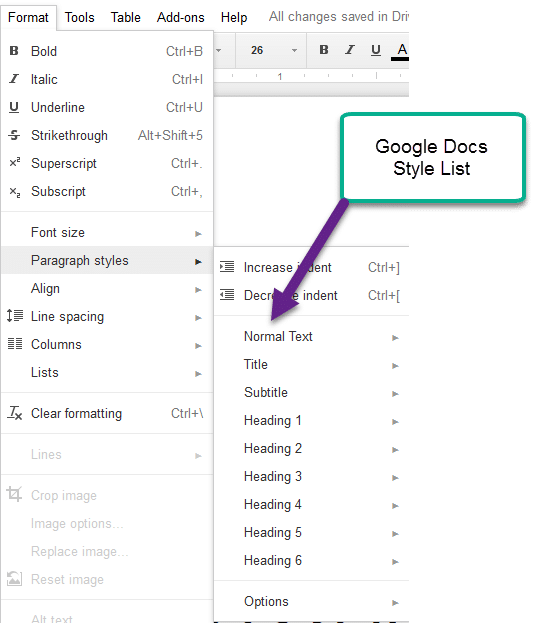
Task: Choose Italic menu entry text
Action: [x=44, y=79]
